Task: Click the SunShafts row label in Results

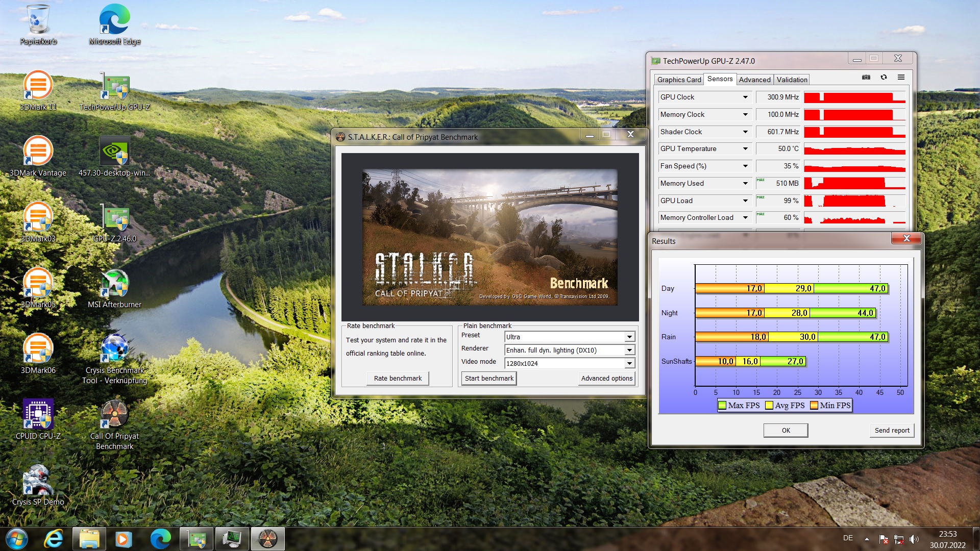Action: pyautogui.click(x=676, y=361)
